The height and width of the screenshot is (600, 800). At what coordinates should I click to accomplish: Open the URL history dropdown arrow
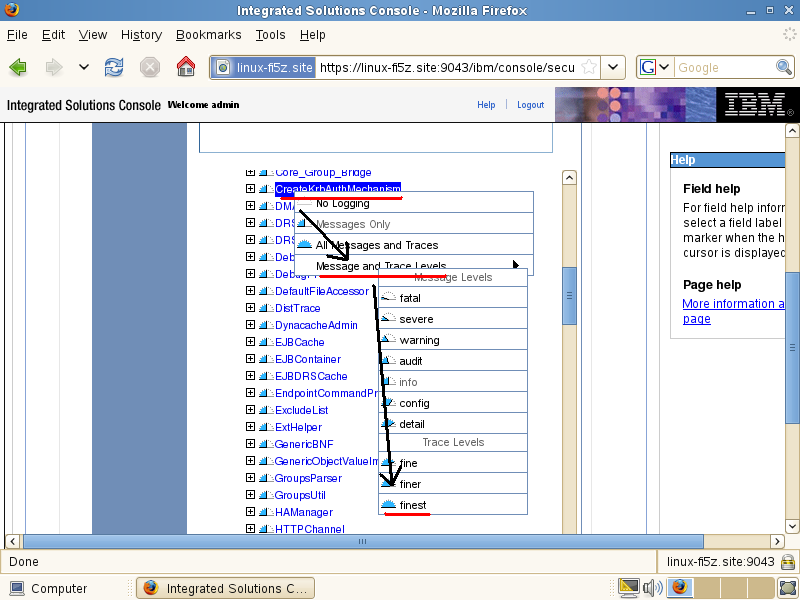[613, 67]
